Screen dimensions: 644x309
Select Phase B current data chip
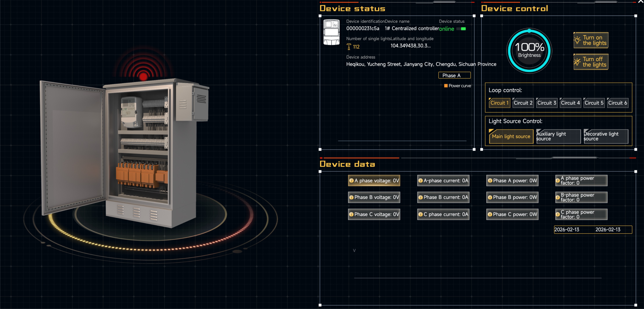pos(443,197)
